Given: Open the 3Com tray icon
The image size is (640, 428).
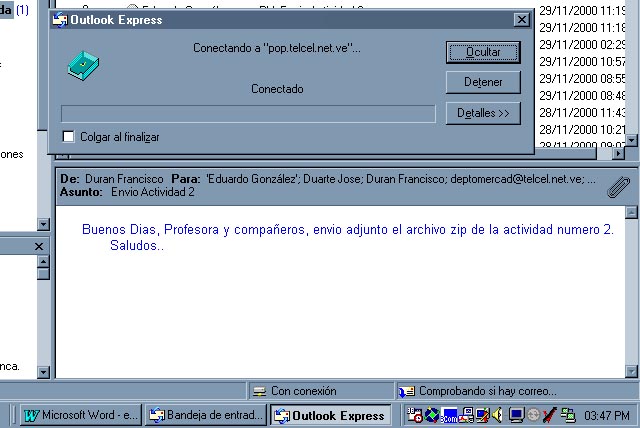Looking at the screenshot, I should pyautogui.click(x=449, y=416).
